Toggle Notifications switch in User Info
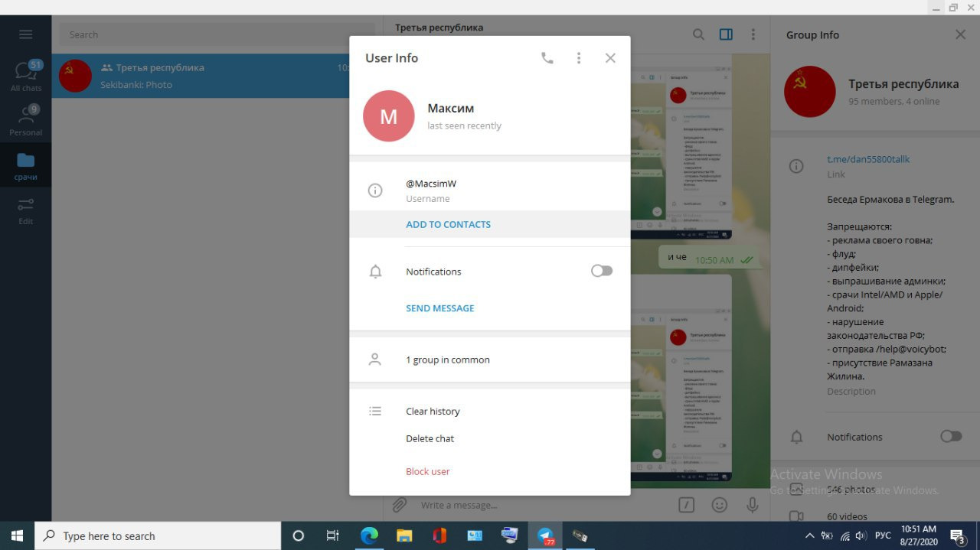Viewport: 980px width, 550px height. click(x=601, y=271)
